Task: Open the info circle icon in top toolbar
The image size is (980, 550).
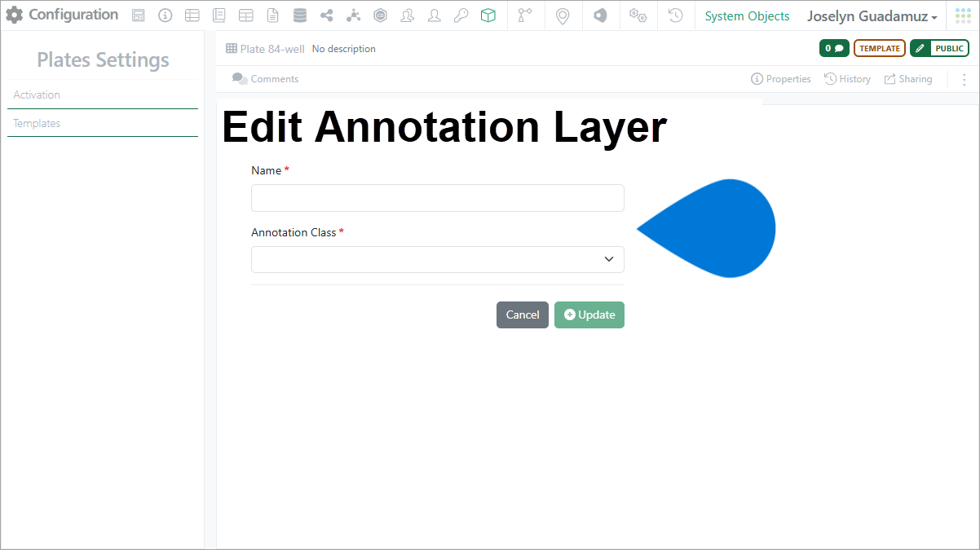Action: pos(166,15)
